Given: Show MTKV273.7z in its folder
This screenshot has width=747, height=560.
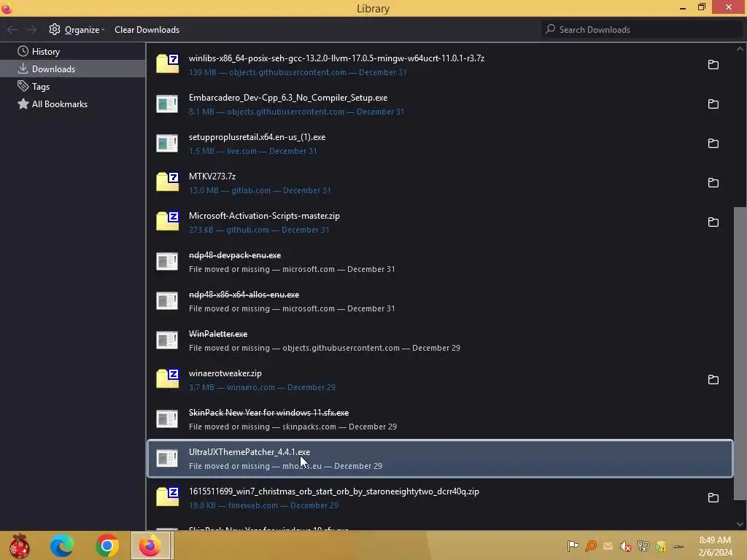Looking at the screenshot, I should (713, 183).
